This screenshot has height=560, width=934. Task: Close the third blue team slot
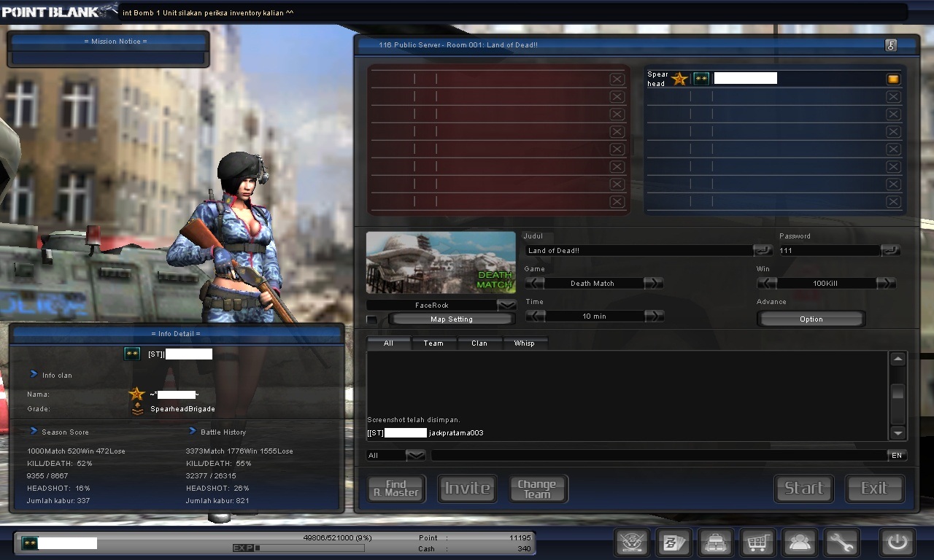click(x=893, y=114)
